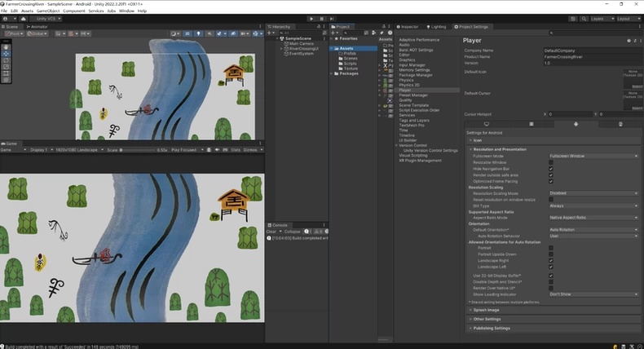Screen dimensions: 644x349
Task: Select the Move tool in the Scene overlay
Action: coord(6,54)
